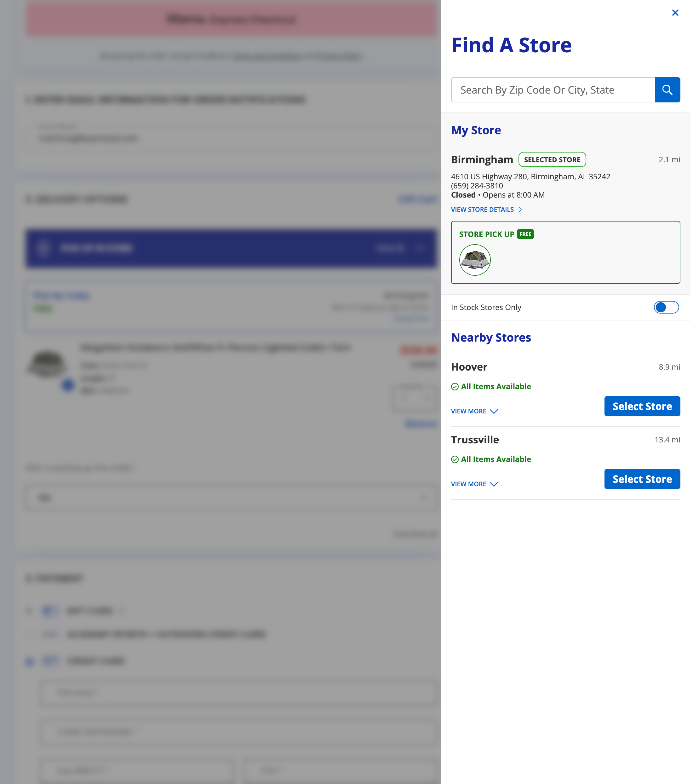
Task: Click Trussville availability check icon
Action: pos(455,459)
